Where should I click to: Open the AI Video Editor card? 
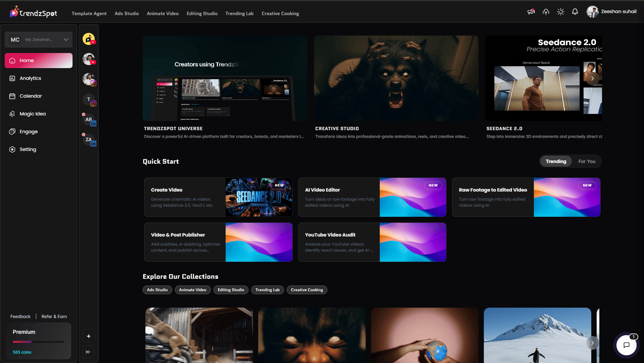(372, 197)
